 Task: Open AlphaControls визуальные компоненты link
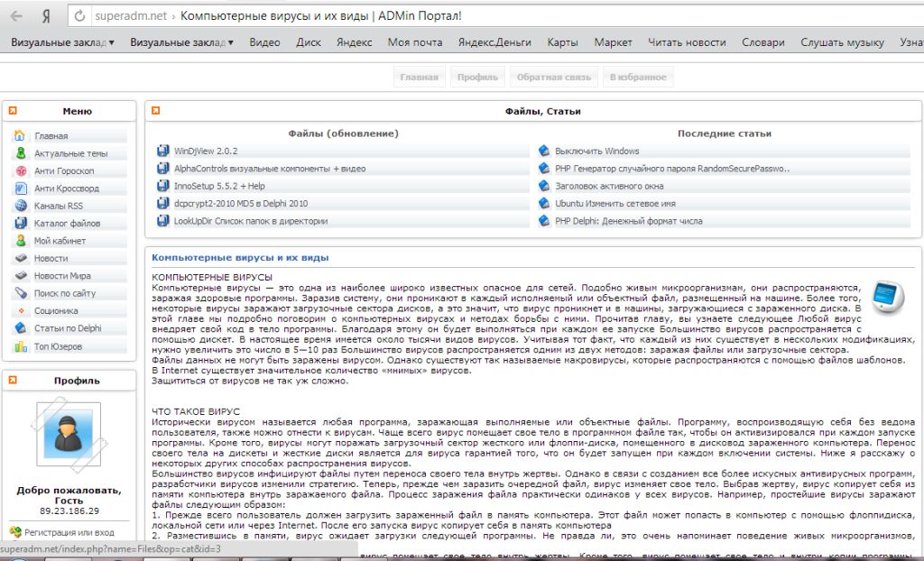tap(269, 169)
